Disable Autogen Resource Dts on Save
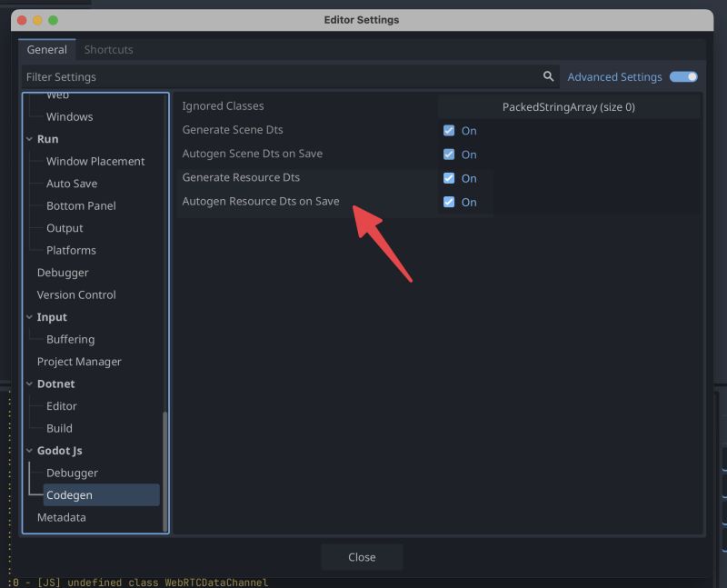Viewport: 727px width, 588px height. click(x=449, y=202)
